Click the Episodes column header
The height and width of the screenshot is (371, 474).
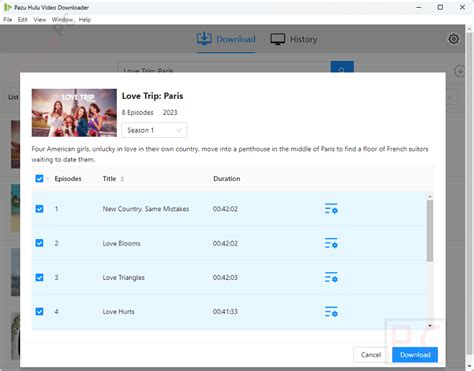(x=68, y=179)
